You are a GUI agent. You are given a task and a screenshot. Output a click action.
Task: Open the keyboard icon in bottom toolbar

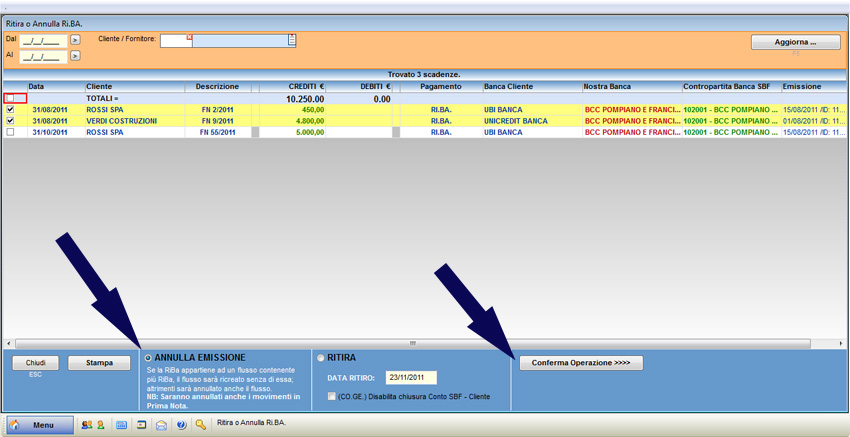(122, 425)
